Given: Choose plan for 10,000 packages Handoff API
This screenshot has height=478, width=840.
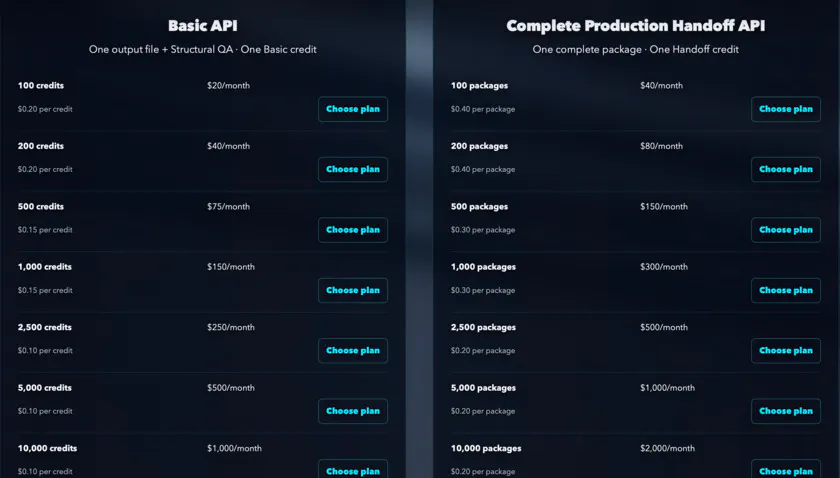Looking at the screenshot, I should click(x=785, y=469).
